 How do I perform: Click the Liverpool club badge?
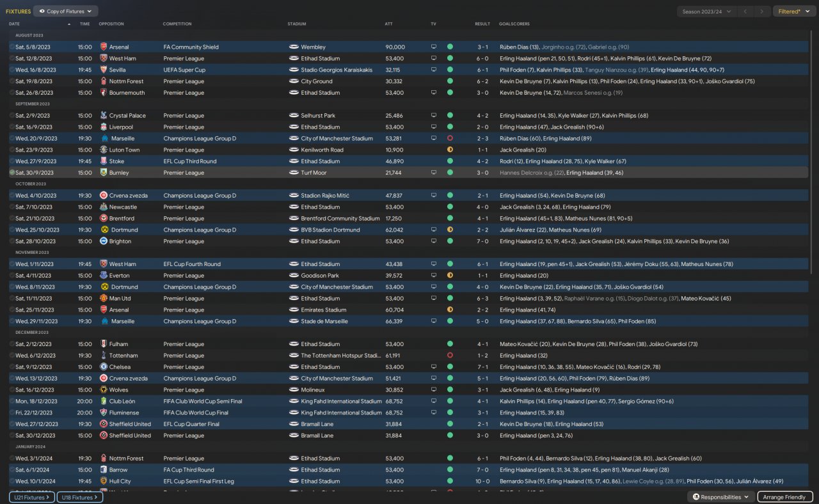tap(104, 127)
